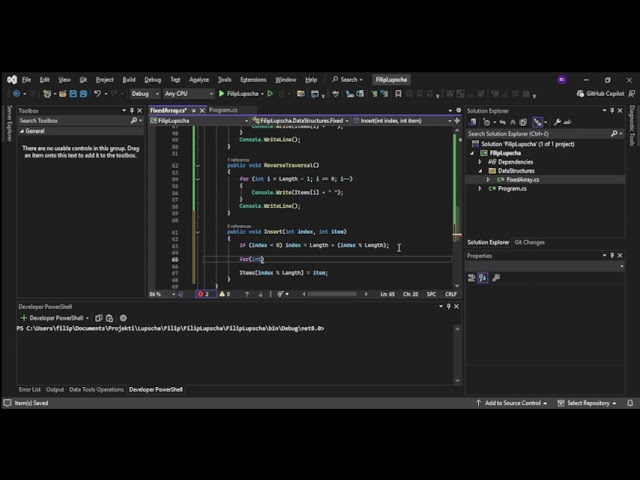Toggle pin on Solution Explorer panel

coord(612,111)
